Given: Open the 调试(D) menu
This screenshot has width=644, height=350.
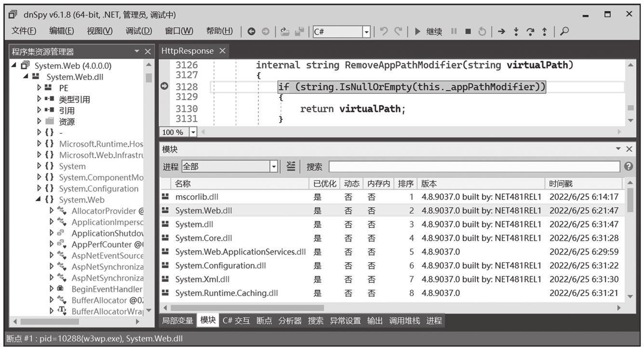Looking at the screenshot, I should point(139,31).
